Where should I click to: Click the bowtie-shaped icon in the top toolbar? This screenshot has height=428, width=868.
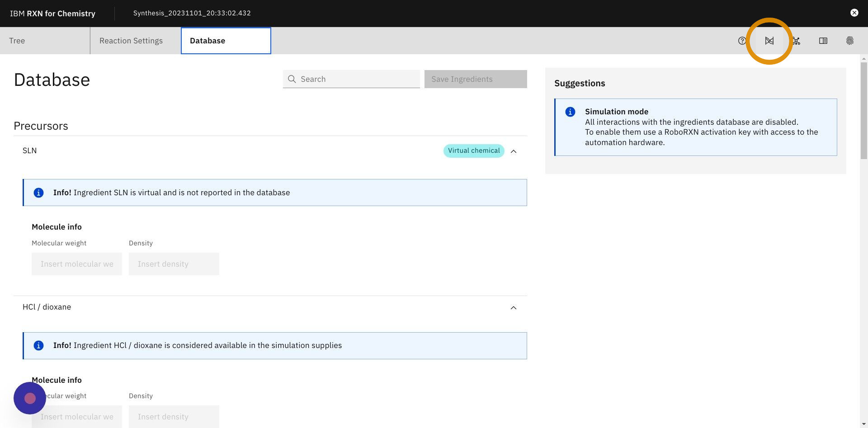coord(769,41)
